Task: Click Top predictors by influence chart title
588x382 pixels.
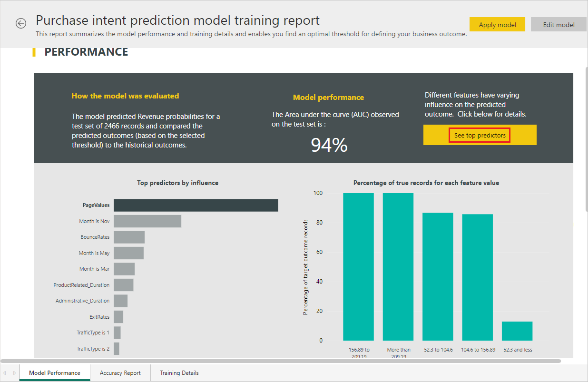Action: coord(177,183)
